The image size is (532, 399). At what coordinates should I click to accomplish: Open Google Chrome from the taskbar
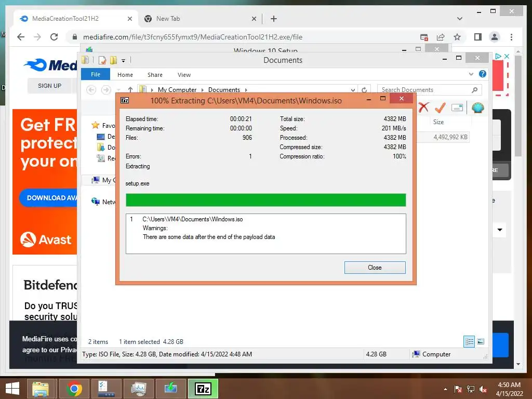[x=74, y=389]
